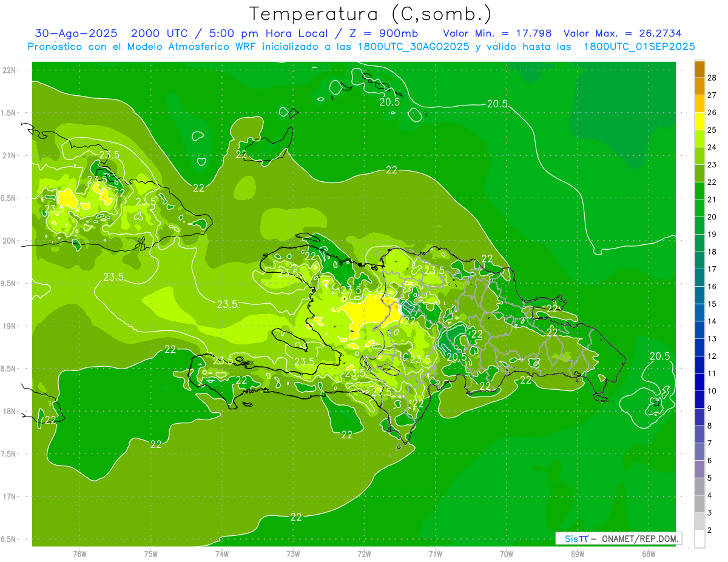The width and height of the screenshot is (728, 562).
Task: Click the "17N" latitude axis label
Action: [8, 497]
